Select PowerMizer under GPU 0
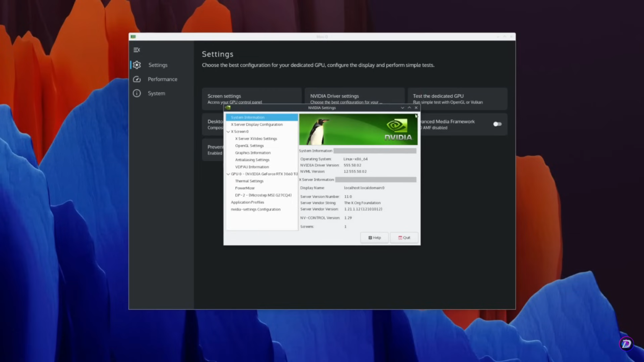Image resolution: width=644 pixels, height=362 pixels. [245, 188]
